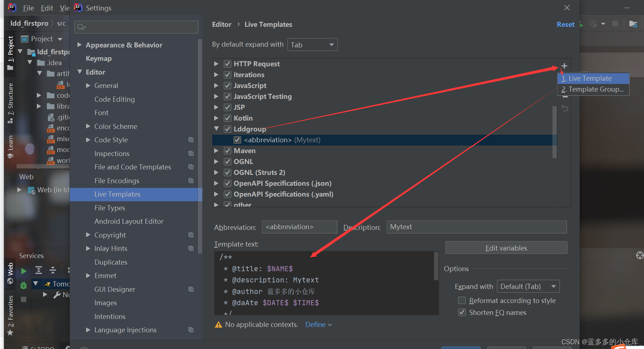The height and width of the screenshot is (349, 644).
Task: Click the Edit variables button
Action: point(506,248)
